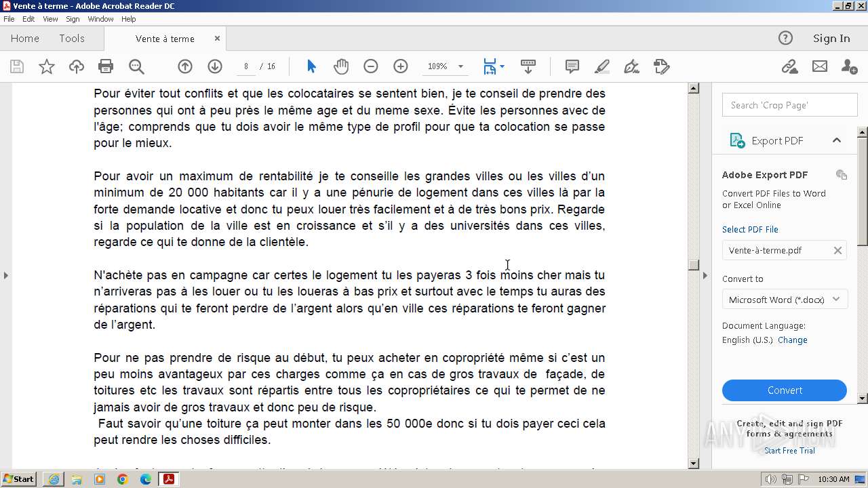Open the Sign document pen tool
The width and height of the screenshot is (868, 488).
[631, 66]
